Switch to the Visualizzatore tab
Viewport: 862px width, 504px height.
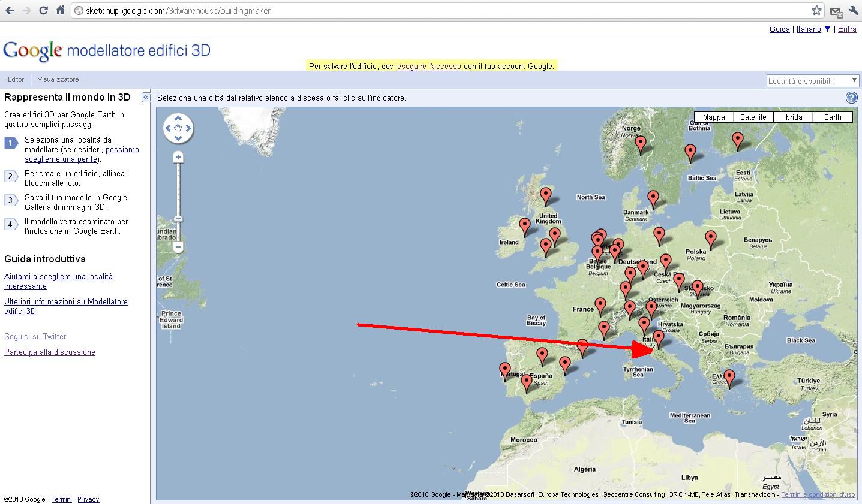(58, 79)
